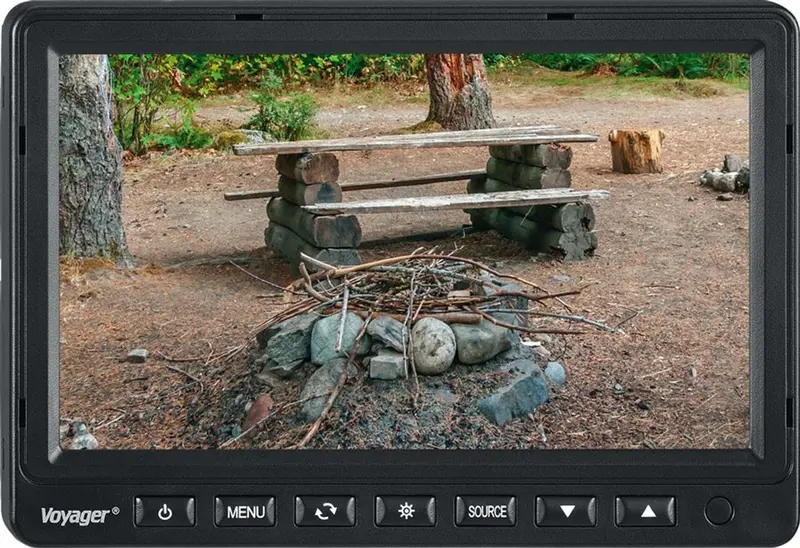800x548 pixels.
Task: Click the pile of twigs on the fire pit
Action: pyautogui.click(x=429, y=291)
